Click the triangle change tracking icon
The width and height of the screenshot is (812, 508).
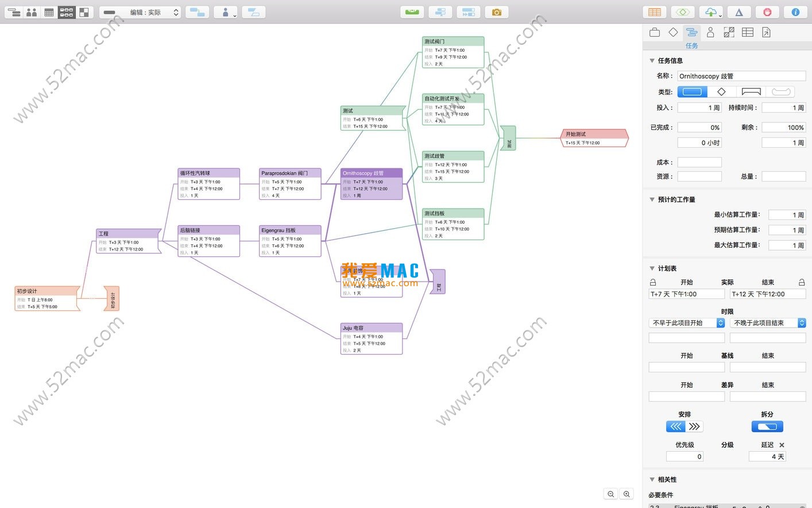click(739, 12)
